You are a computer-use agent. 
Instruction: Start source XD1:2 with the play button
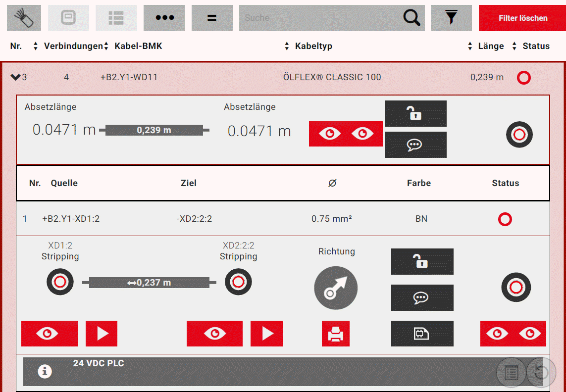102,334
